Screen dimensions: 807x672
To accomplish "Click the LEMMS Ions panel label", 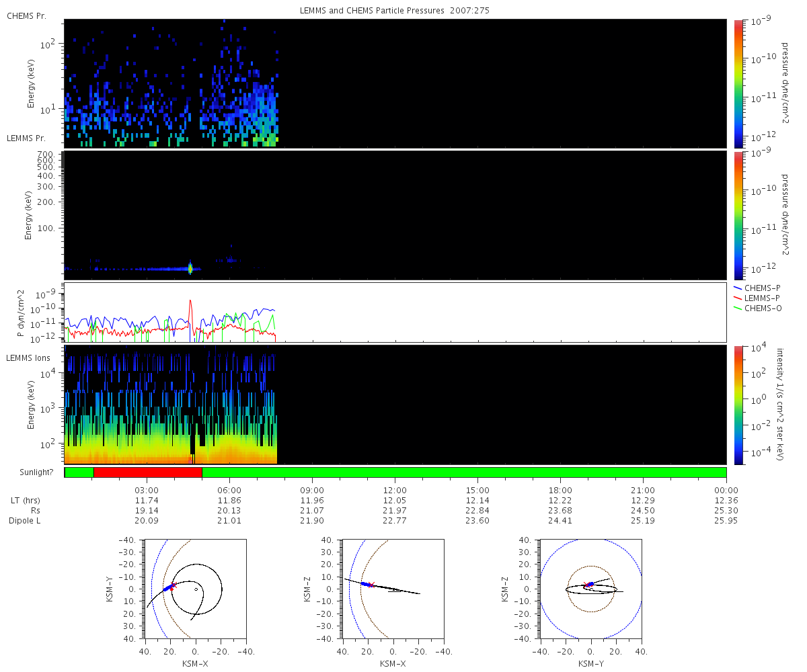I will pyautogui.click(x=28, y=358).
